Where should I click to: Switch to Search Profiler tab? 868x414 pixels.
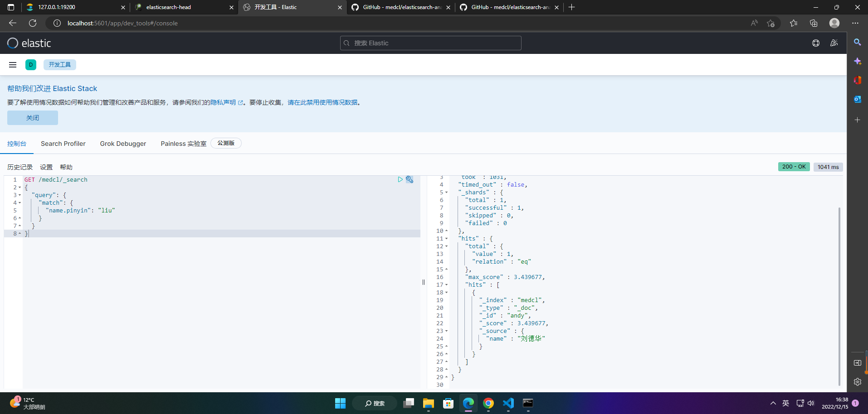tap(63, 144)
